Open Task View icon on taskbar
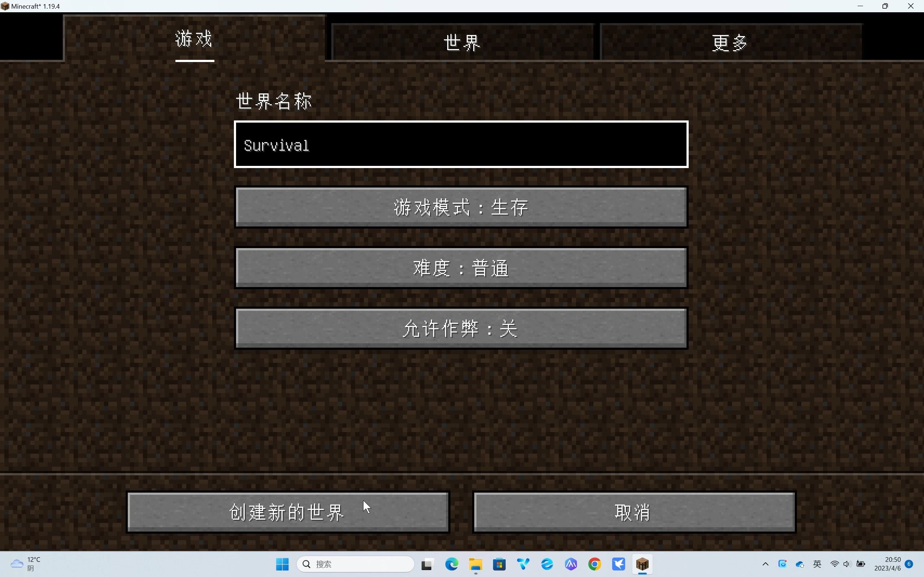 pyautogui.click(x=428, y=564)
